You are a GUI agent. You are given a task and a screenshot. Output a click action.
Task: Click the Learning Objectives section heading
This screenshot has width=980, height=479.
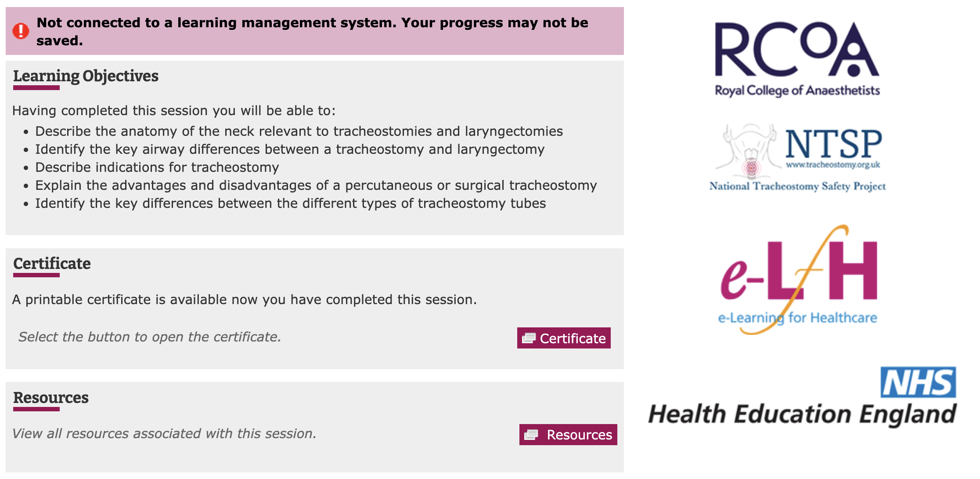coord(86,76)
